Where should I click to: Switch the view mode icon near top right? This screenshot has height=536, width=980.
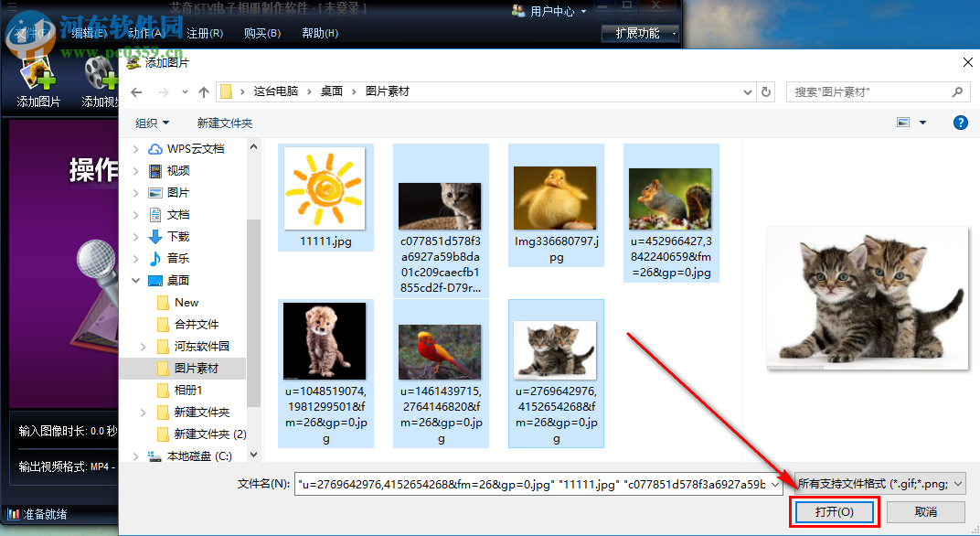903,122
